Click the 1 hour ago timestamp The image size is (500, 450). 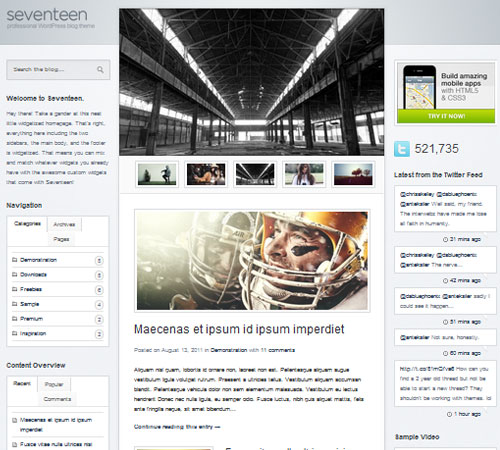point(467,414)
